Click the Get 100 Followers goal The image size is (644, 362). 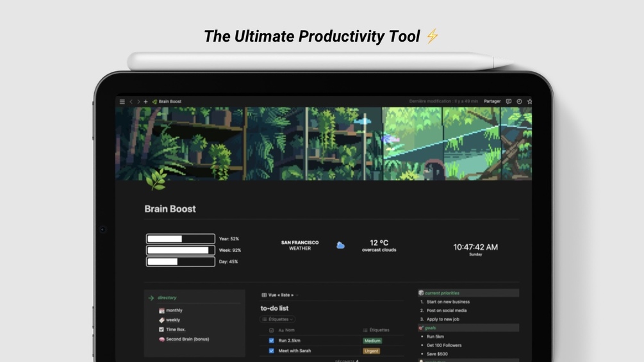(x=444, y=345)
